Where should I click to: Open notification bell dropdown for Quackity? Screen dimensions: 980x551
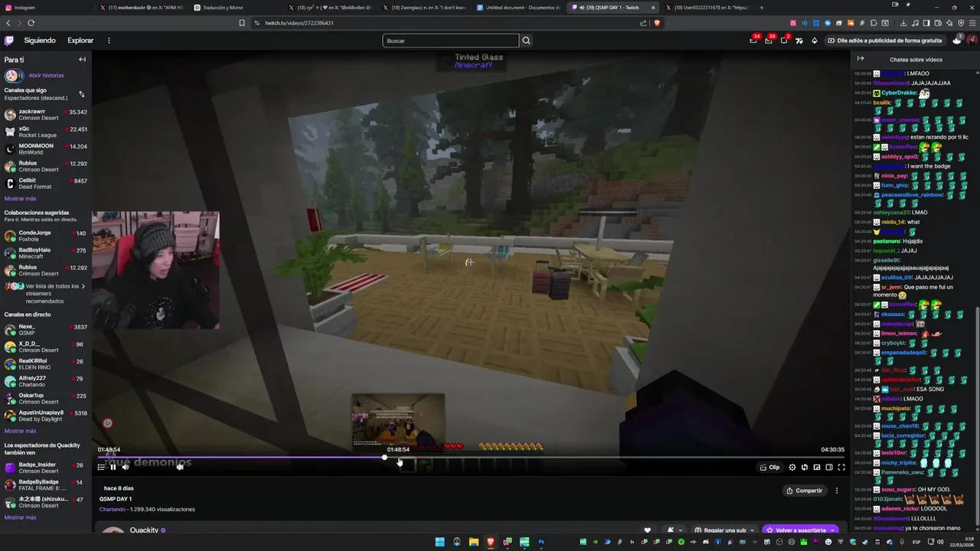click(x=673, y=530)
